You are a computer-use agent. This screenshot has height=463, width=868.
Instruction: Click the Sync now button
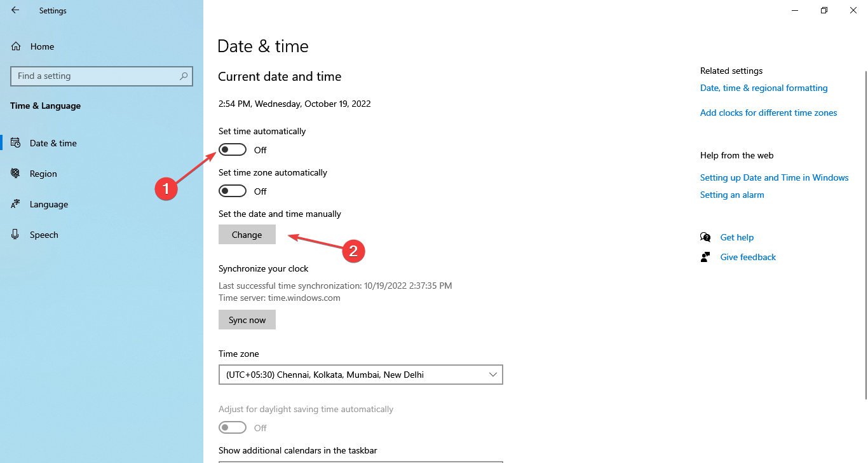tap(247, 320)
